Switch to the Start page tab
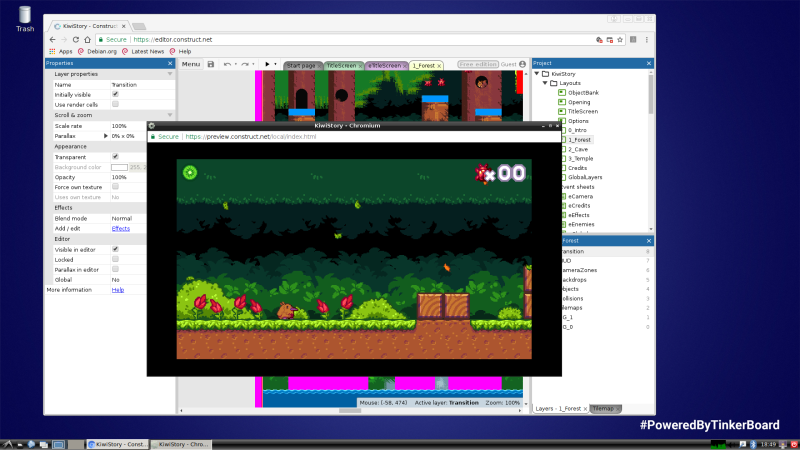 click(x=301, y=66)
